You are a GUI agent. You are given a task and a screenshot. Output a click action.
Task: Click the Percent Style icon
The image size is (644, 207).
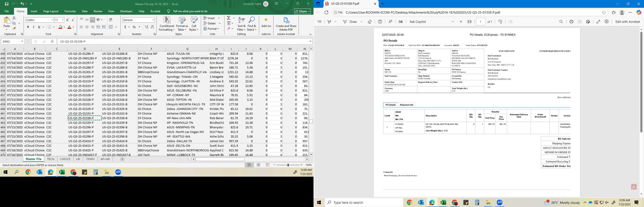tap(134, 27)
